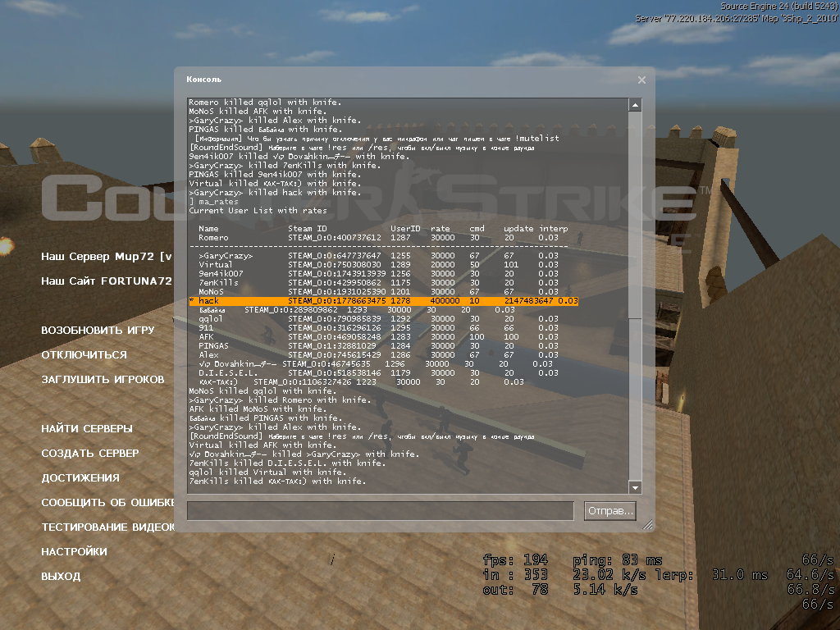840x630 pixels.
Task: Click the 'fps: 194' net graph readout
Action: [515, 559]
